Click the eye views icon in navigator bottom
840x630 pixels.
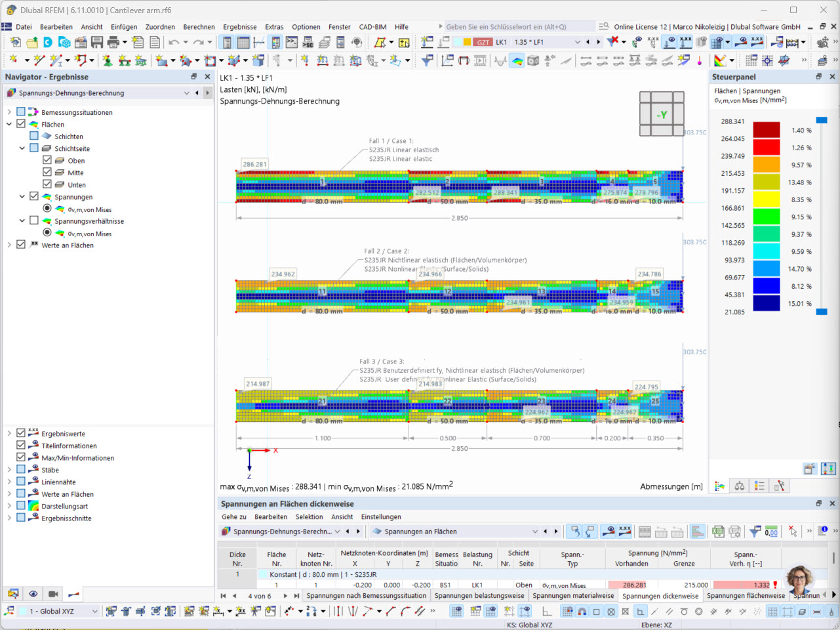33,594
